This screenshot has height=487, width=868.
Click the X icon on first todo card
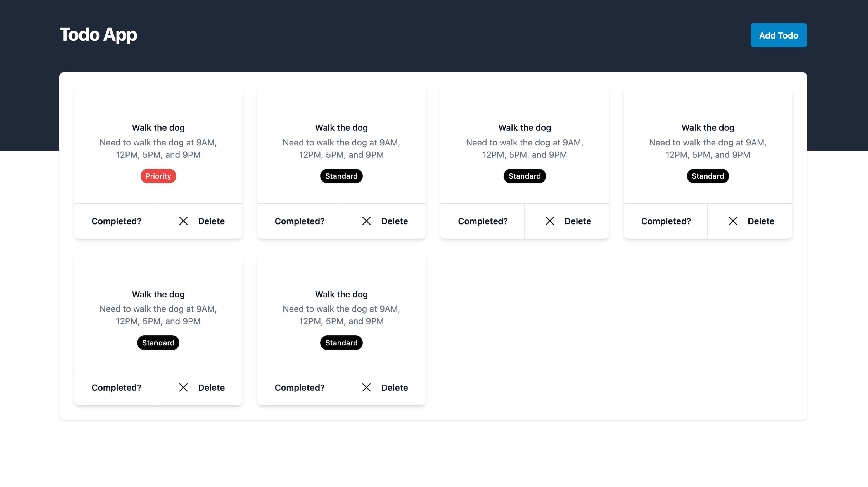click(184, 220)
